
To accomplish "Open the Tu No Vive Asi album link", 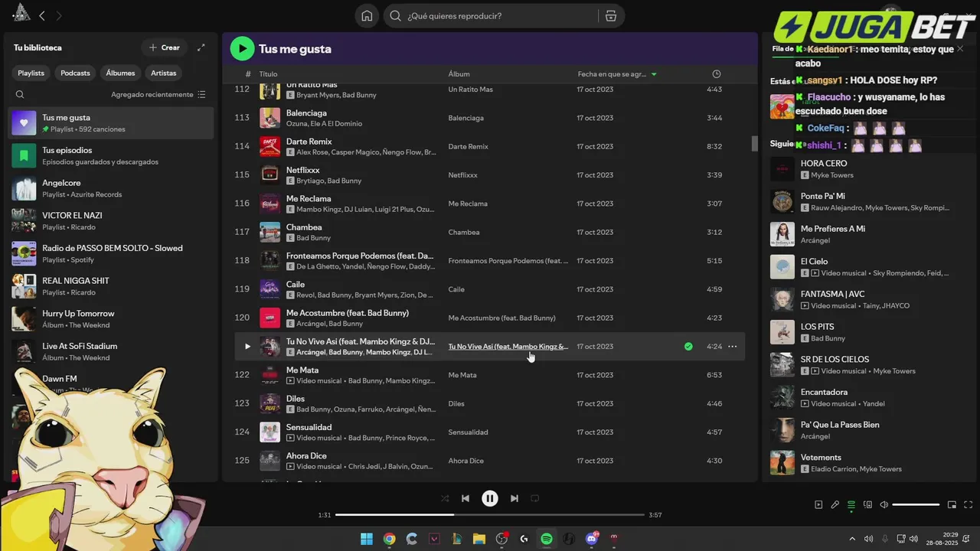I will point(508,347).
